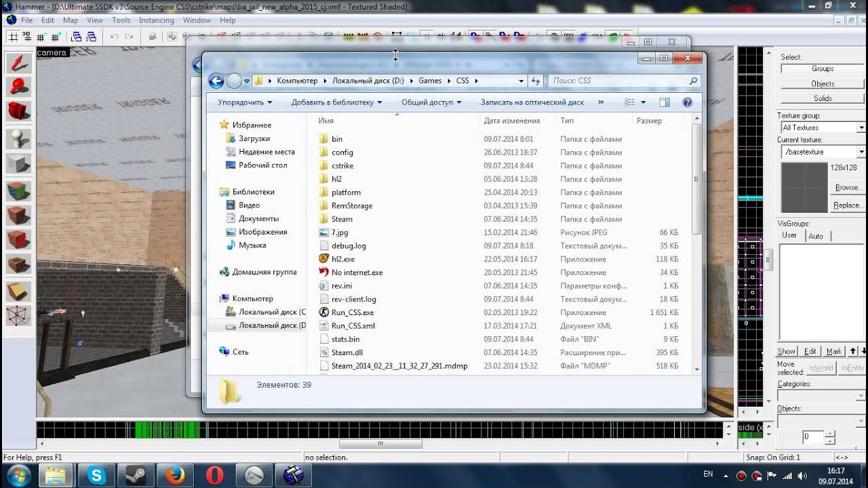Click the Redo icon in Hammer
Image resolution: width=868 pixels, height=488 pixels.
coord(129,37)
